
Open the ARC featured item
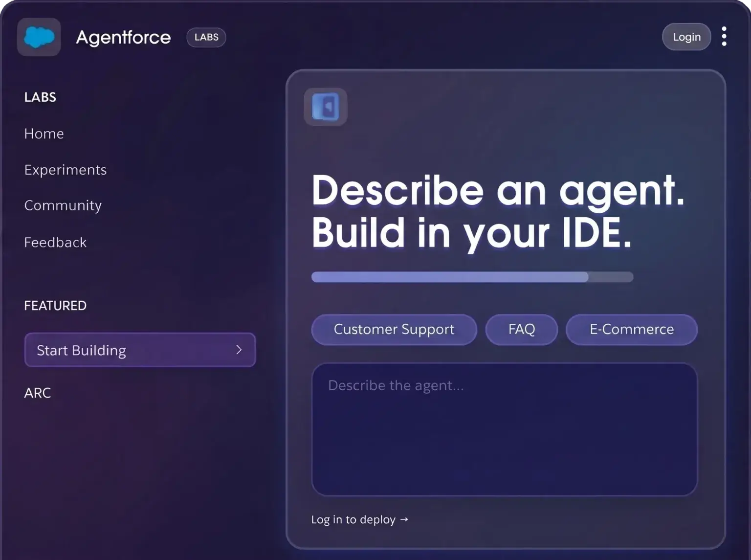pos(38,393)
